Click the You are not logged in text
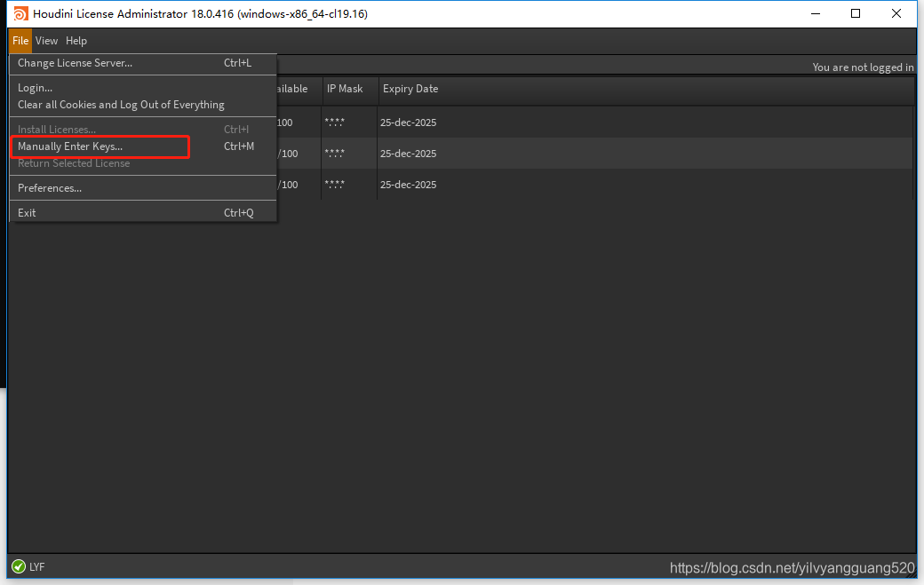The image size is (924, 585). (x=863, y=67)
